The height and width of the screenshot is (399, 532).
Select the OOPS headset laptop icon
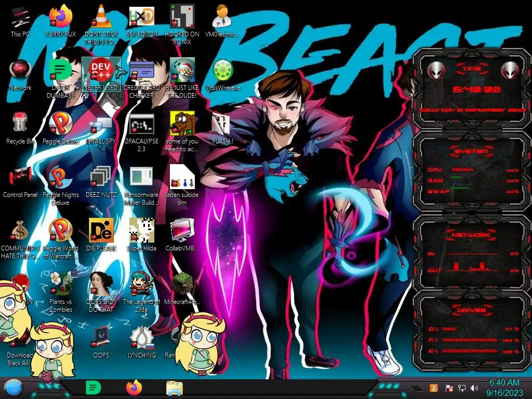tap(101, 342)
